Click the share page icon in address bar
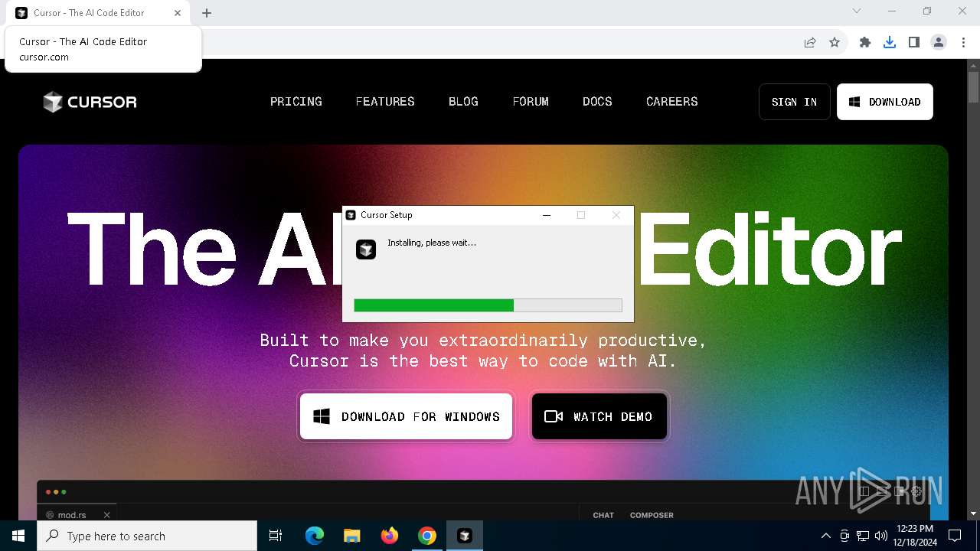980x551 pixels. 810,42
